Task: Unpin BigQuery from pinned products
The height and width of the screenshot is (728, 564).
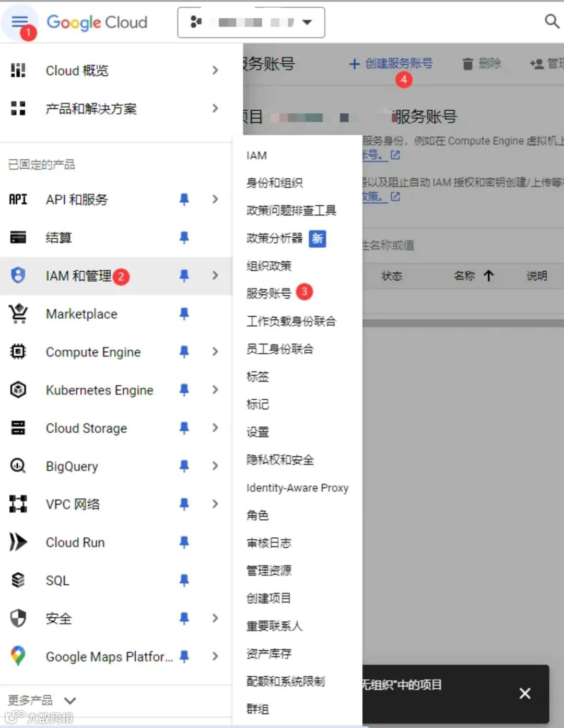Action: coord(184,466)
